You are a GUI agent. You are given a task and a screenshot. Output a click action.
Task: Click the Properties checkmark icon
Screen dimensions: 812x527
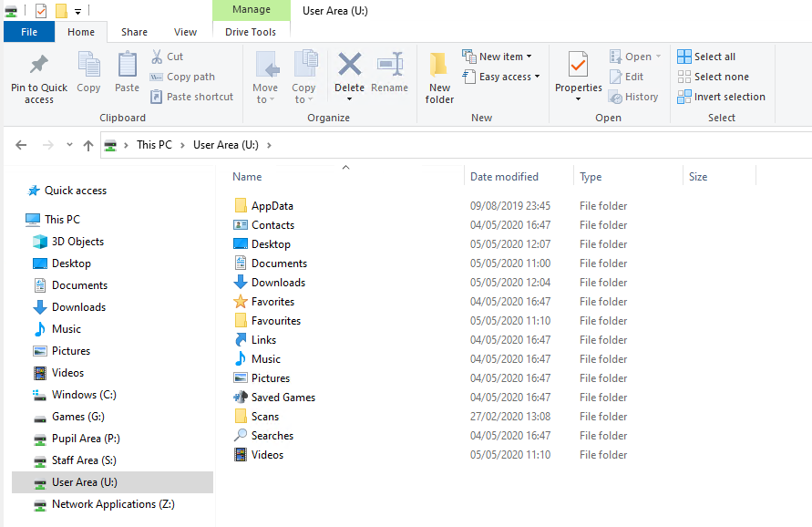point(578,65)
